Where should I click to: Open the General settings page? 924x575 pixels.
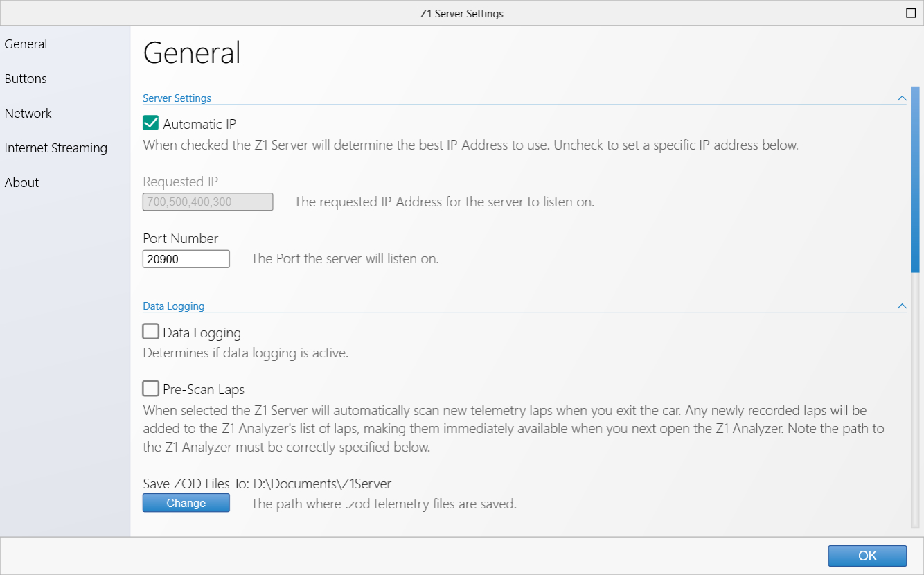(26, 44)
